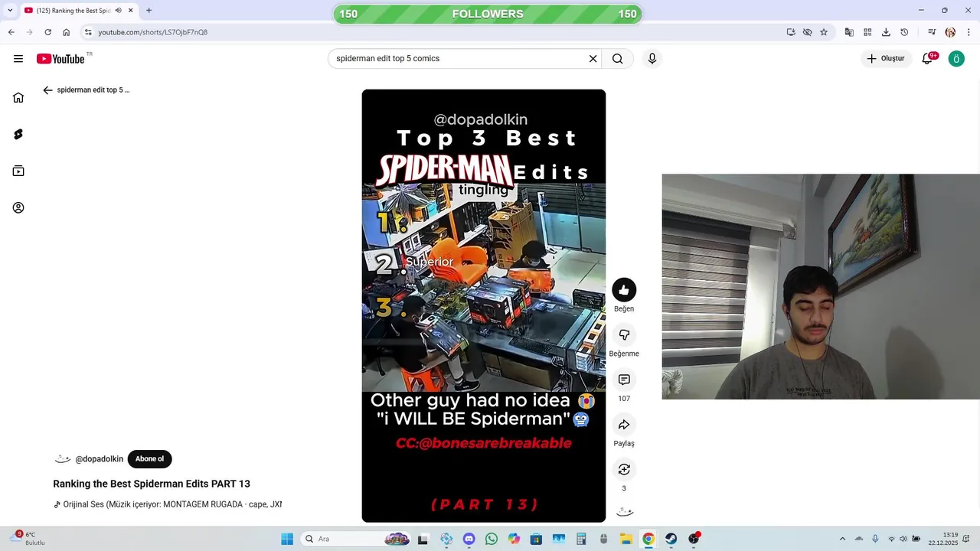Open Chrome tab search dropdown

(10, 11)
